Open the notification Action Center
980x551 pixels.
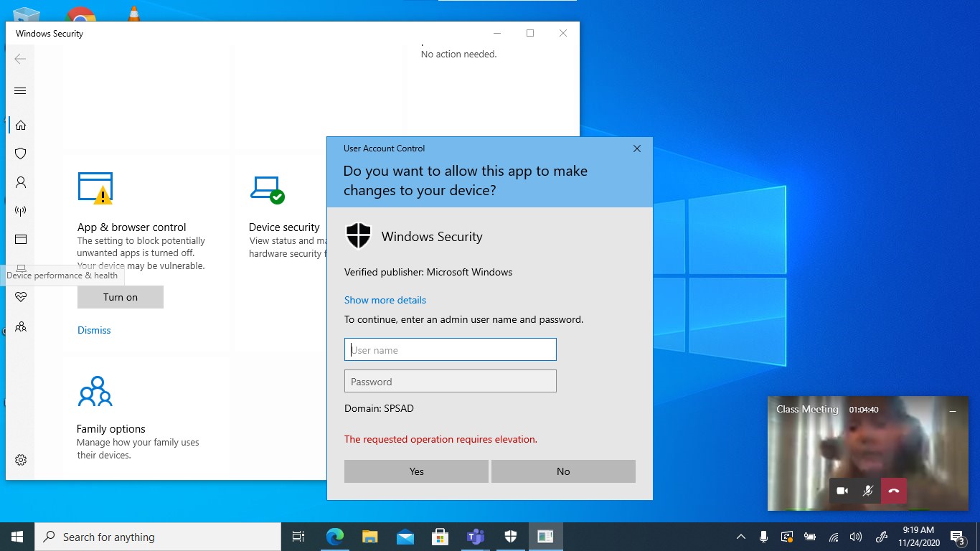point(957,537)
